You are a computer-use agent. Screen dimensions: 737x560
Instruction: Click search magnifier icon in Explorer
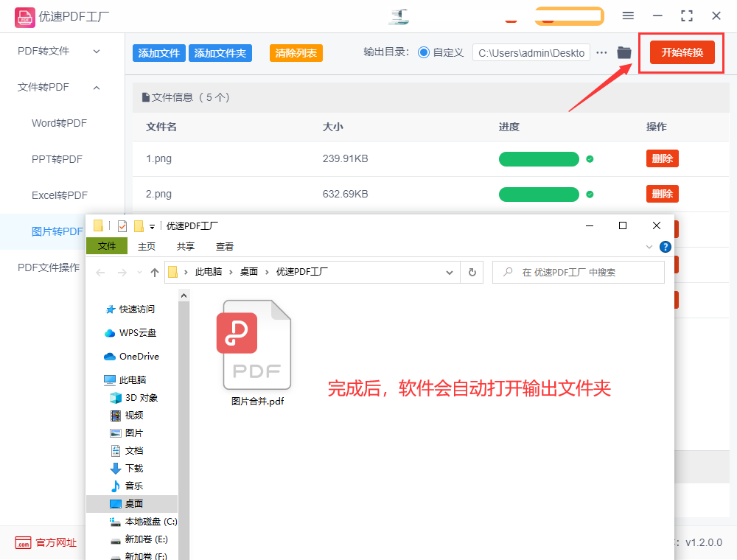[x=508, y=272]
